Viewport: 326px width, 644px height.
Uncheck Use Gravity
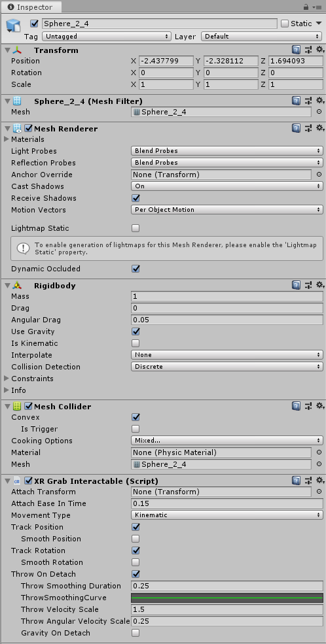136,331
